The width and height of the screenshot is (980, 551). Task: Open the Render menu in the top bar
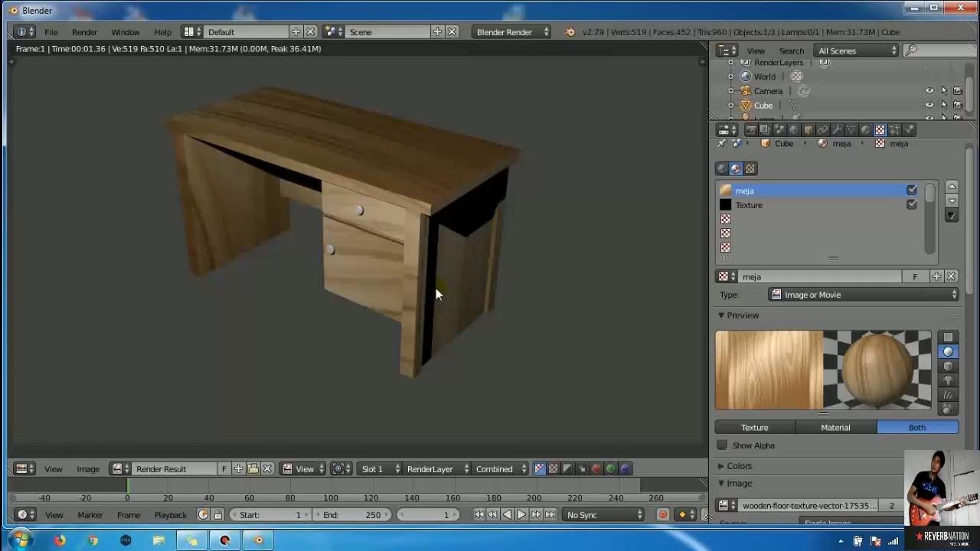pyautogui.click(x=84, y=32)
